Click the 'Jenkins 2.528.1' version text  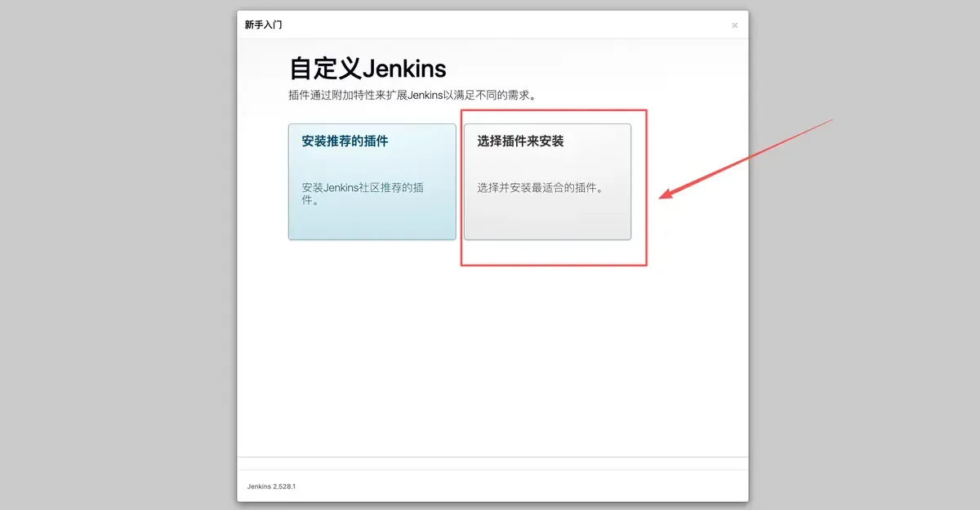coord(271,486)
